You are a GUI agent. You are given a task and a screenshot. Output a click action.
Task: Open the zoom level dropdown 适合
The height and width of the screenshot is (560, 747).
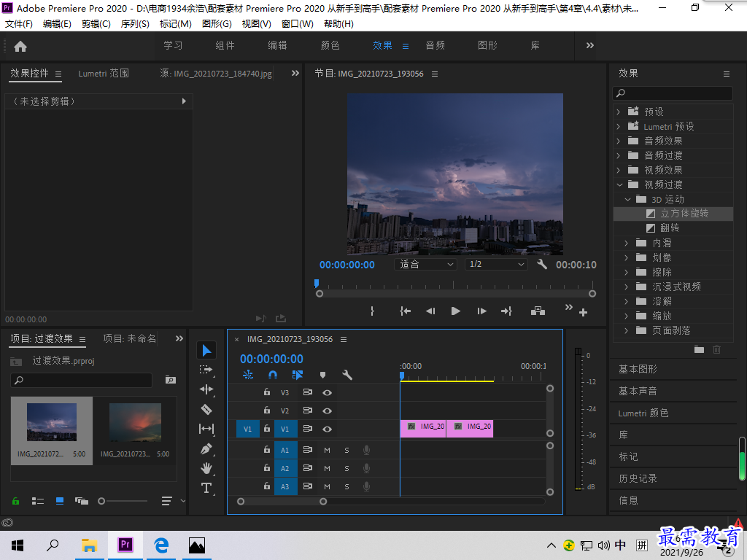click(425, 264)
